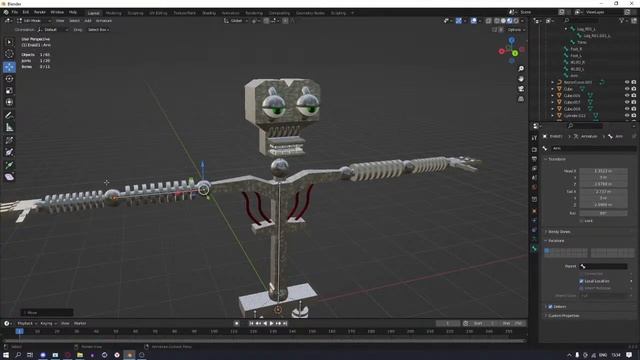Hide the Cube object eye icon
Image resolution: width=640 pixels, height=360 pixels.
(x=627, y=89)
